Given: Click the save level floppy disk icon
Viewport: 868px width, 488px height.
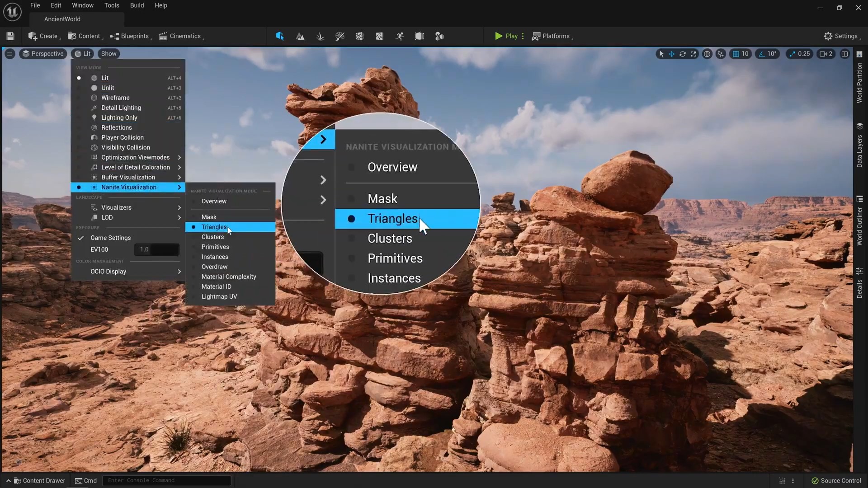Looking at the screenshot, I should pyautogui.click(x=10, y=36).
